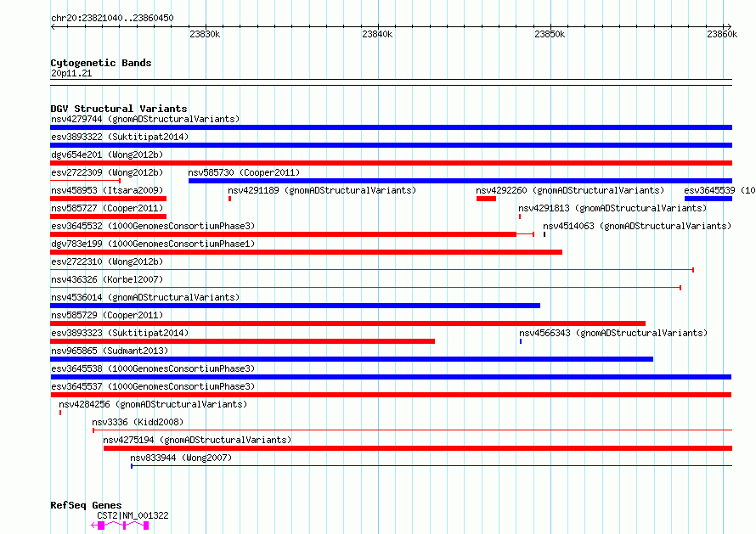Select the esv3893322 Suktitipat2014 variant label

click(x=120, y=137)
